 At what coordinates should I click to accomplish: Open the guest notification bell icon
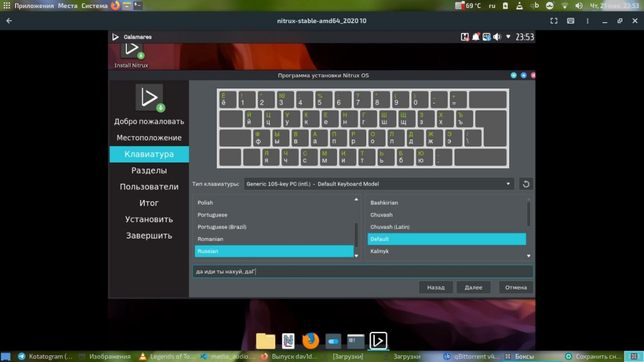[476, 37]
